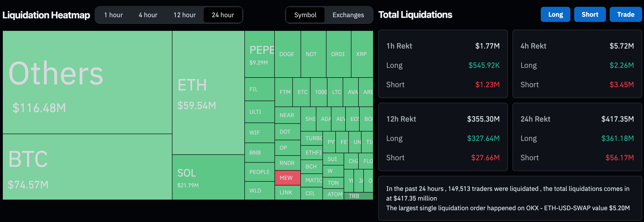Select the DOGE heatmap tile
The width and height of the screenshot is (644, 222).
[287, 54]
